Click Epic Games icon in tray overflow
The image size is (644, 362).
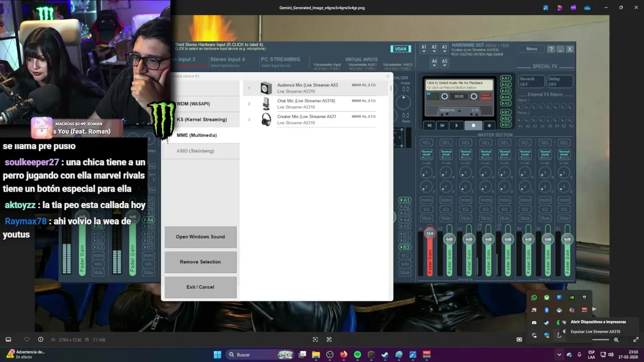584,298
